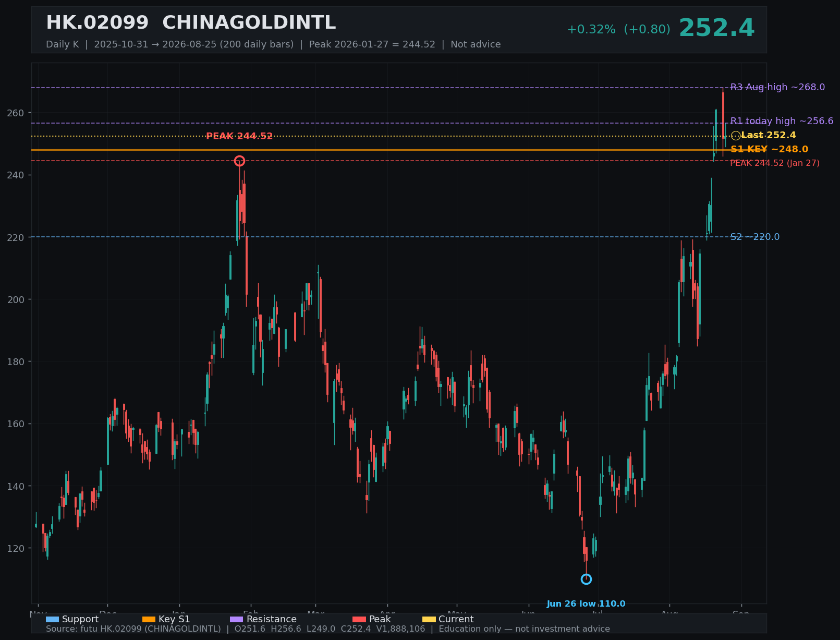Screen dimensions: 840x640
Task: Click the "Resistance" legend label
Action: [272, 620]
